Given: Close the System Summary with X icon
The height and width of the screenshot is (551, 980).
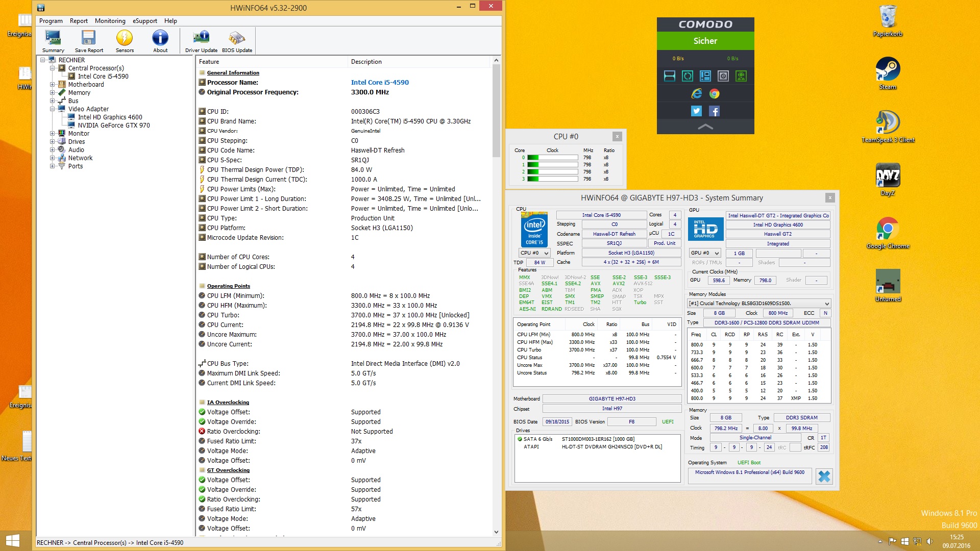Looking at the screenshot, I should pyautogui.click(x=824, y=476).
